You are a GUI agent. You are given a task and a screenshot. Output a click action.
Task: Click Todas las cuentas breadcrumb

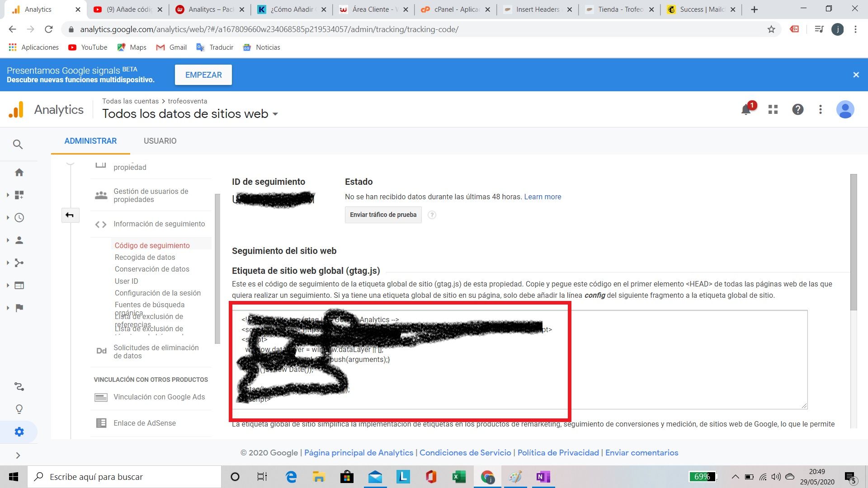[x=130, y=101]
